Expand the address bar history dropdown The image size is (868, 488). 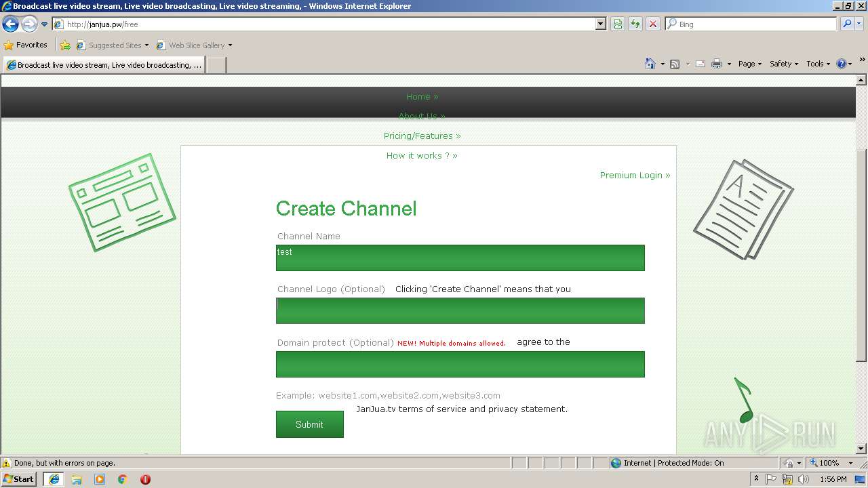[x=600, y=24]
